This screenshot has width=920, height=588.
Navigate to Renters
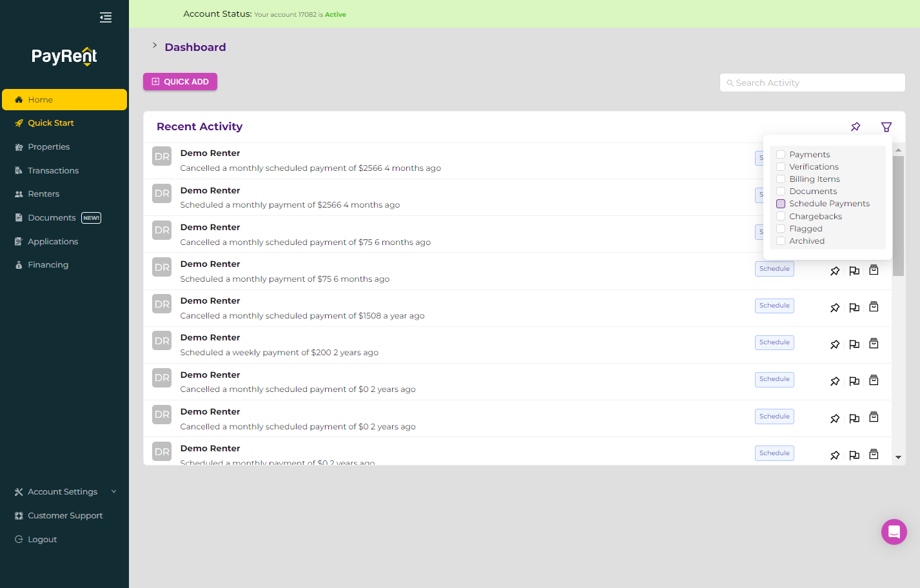(x=64, y=194)
